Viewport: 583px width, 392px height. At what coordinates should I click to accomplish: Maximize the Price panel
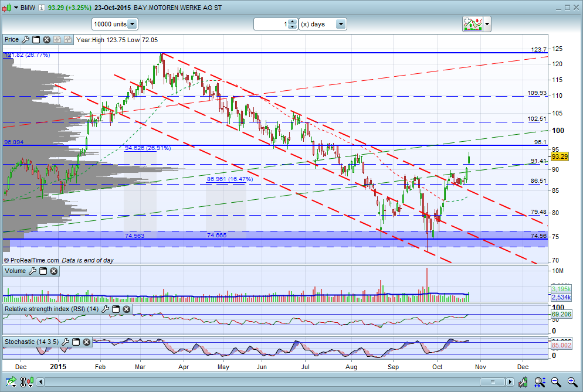36,39
